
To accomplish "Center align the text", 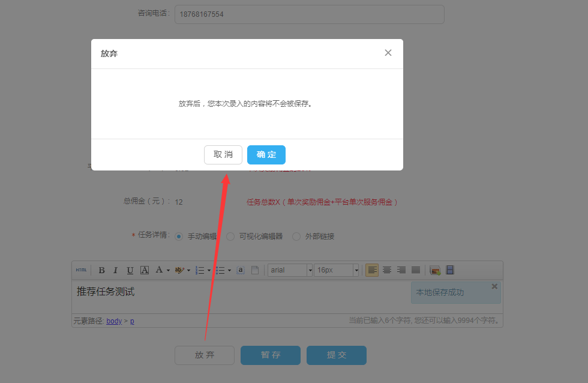I will click(x=387, y=270).
